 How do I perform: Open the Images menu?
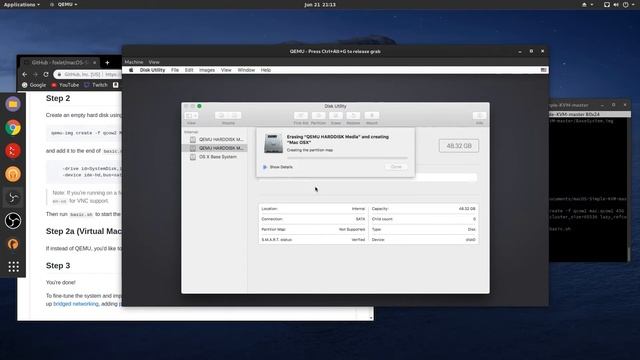(x=207, y=70)
